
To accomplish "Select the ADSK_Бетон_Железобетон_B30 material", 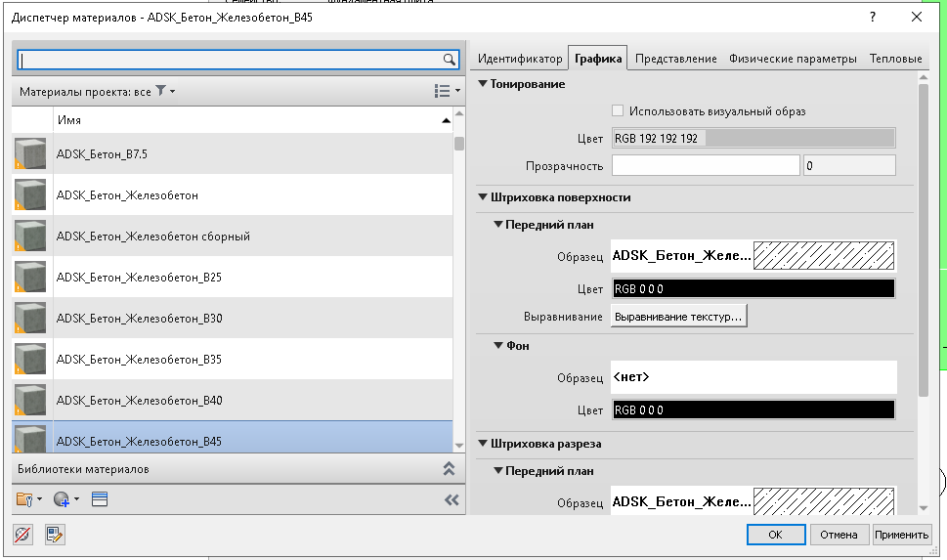I will [140, 319].
